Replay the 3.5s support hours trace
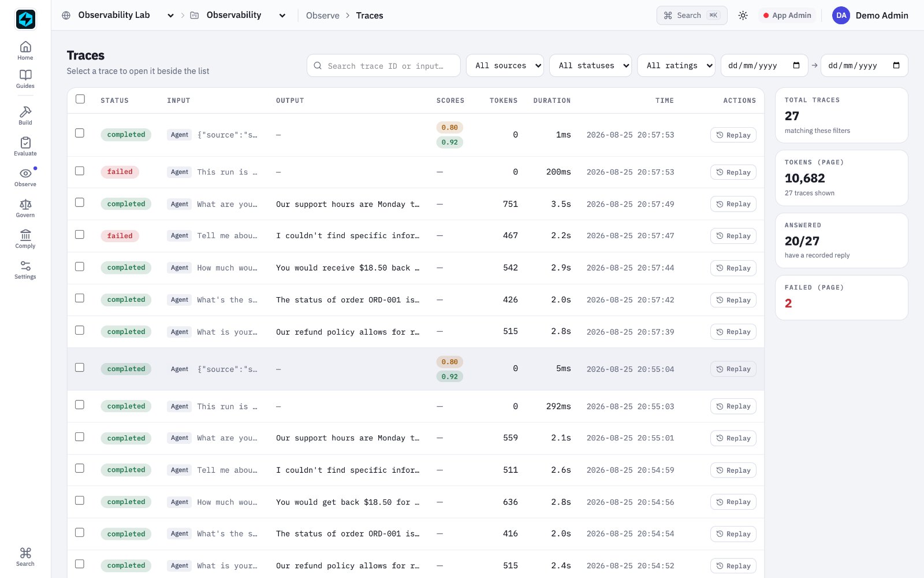The height and width of the screenshot is (578, 924). (733, 204)
